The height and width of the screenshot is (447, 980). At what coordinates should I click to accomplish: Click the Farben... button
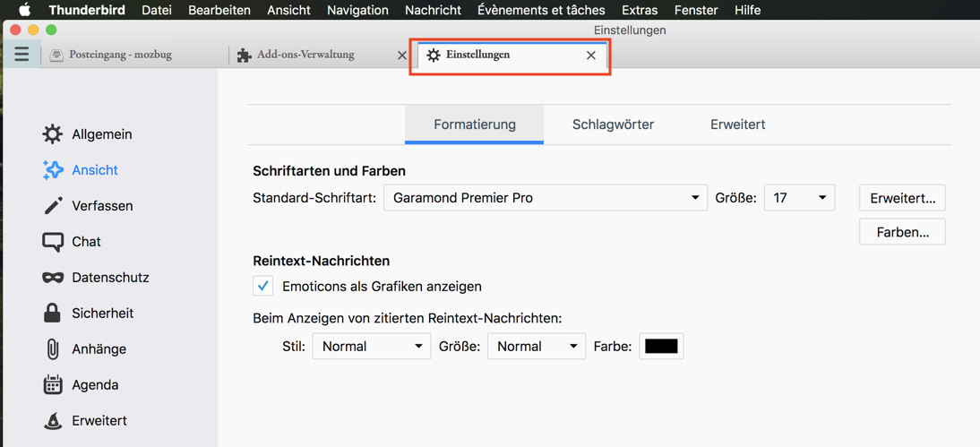tap(902, 232)
